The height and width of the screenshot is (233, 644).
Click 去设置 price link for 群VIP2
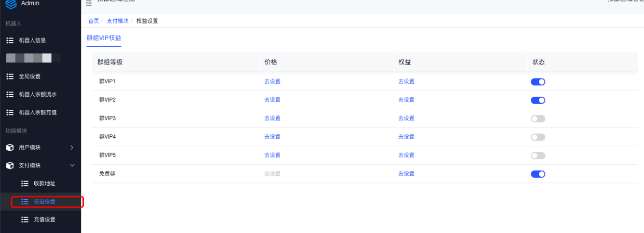pyautogui.click(x=272, y=100)
